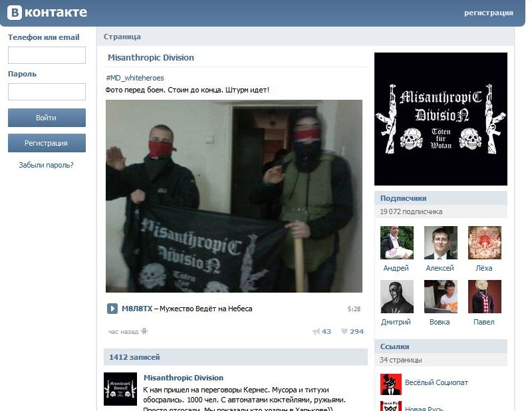This screenshot has width=532, height=411.
Task: Open subscriber Лёха's avatar
Action: pyautogui.click(x=485, y=243)
